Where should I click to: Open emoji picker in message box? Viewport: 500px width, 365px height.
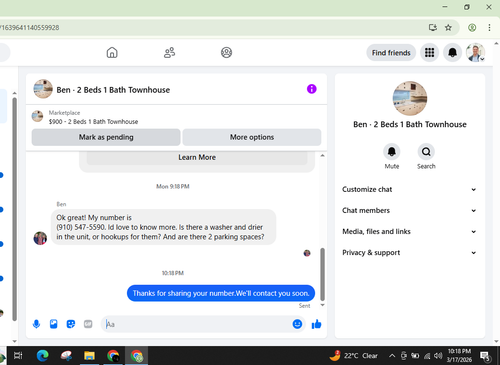coord(297,324)
